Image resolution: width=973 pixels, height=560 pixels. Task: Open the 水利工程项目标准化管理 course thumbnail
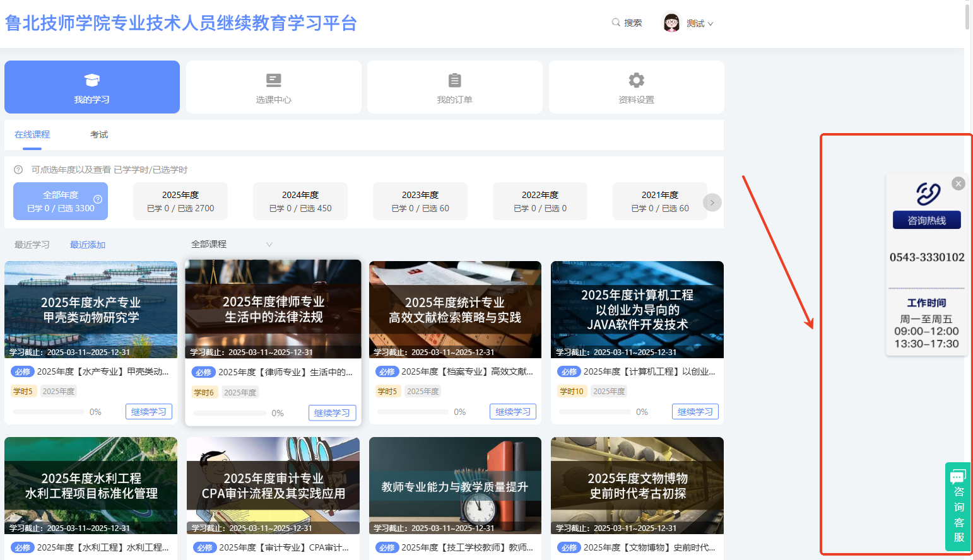(91, 486)
